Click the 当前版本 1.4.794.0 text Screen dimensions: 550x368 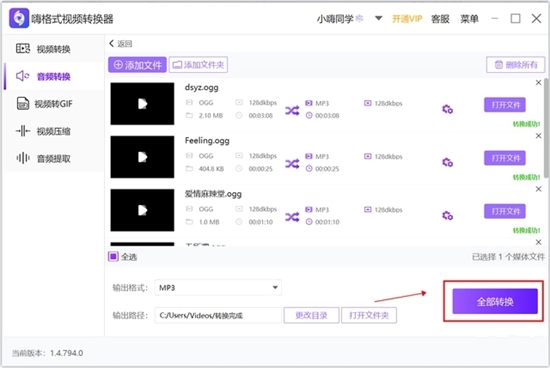pos(47,353)
